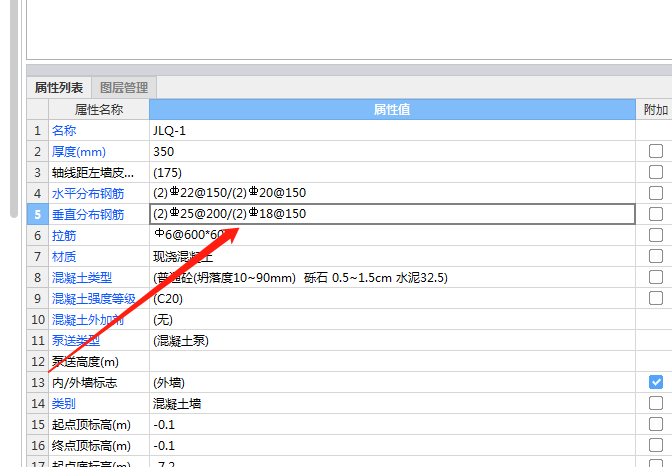The height and width of the screenshot is (467, 672).
Task: Select row number 13 header
Action: click(x=38, y=382)
